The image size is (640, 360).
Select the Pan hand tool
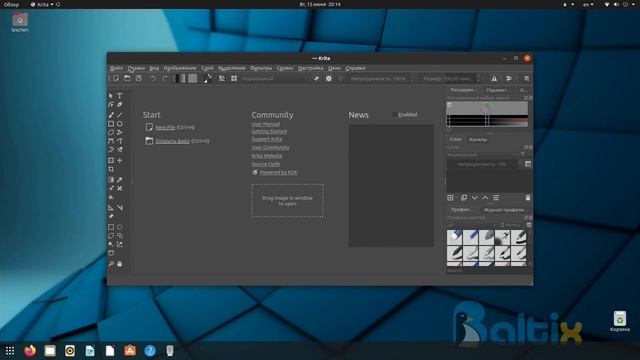point(120,264)
